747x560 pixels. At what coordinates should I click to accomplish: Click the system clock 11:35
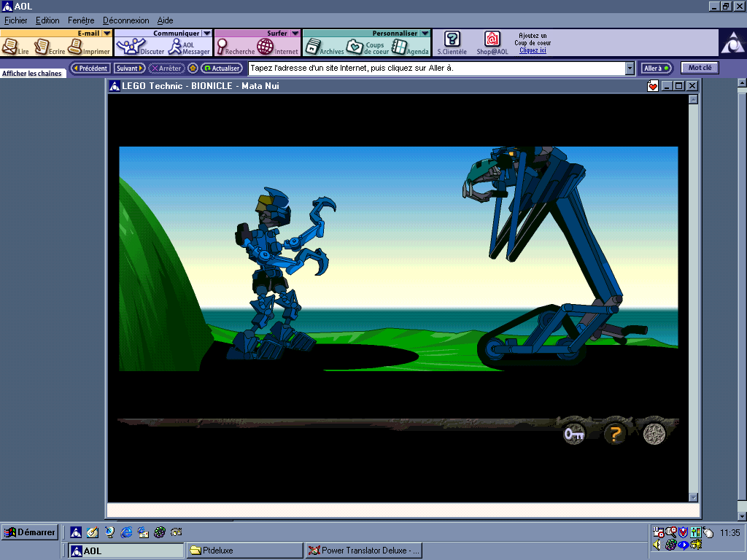(x=729, y=532)
